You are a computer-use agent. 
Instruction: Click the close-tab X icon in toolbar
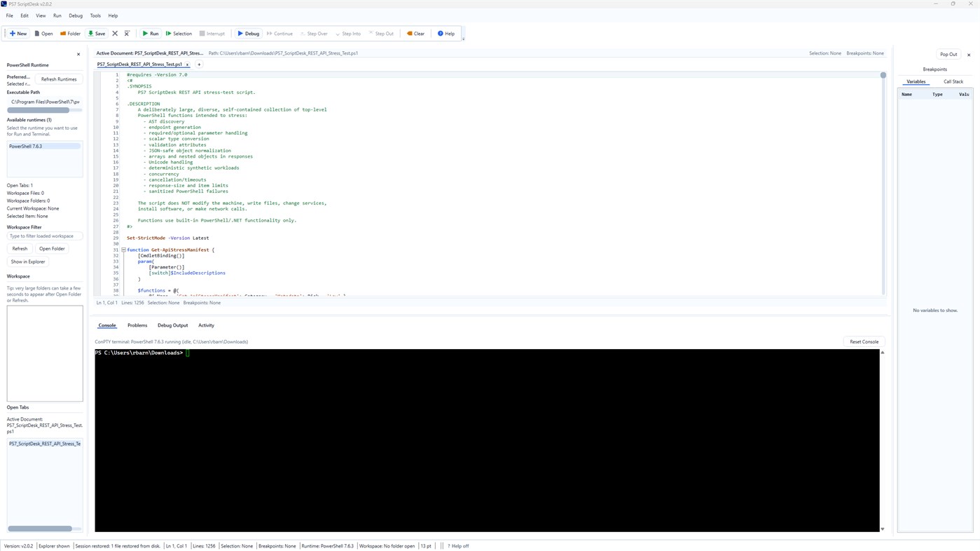(x=115, y=34)
